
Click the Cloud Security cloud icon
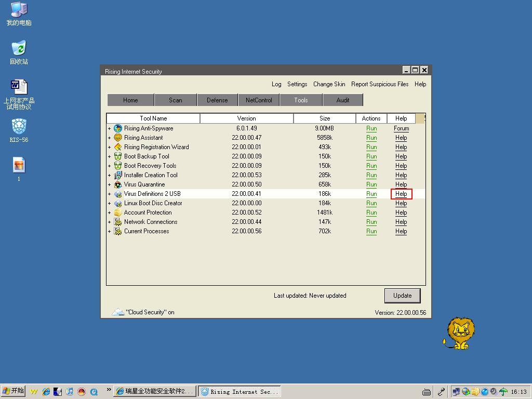118,312
